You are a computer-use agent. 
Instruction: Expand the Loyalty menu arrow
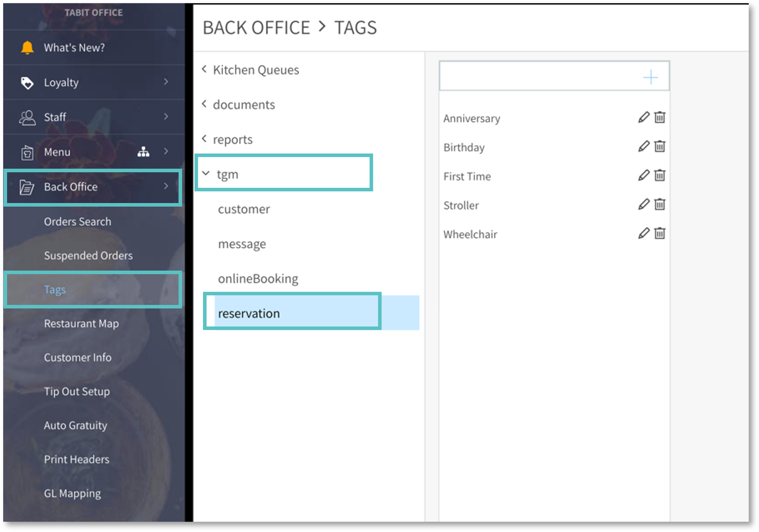click(166, 82)
